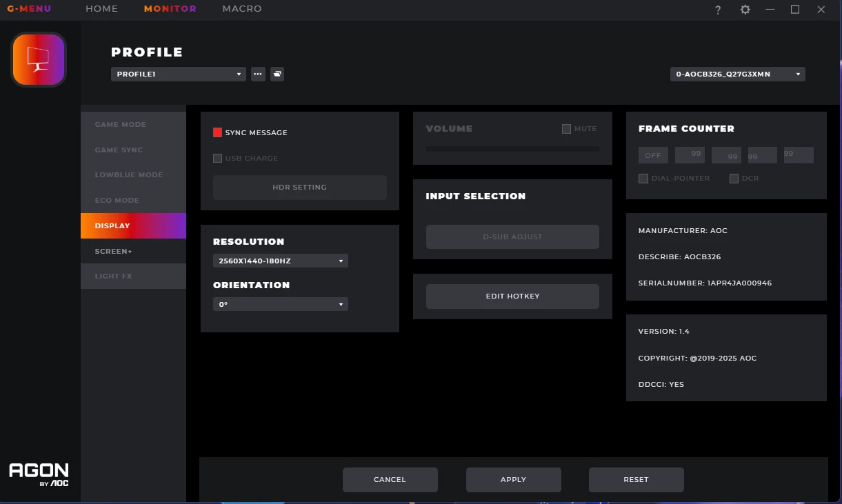The width and height of the screenshot is (842, 504).
Task: Click the Apply button
Action: click(513, 480)
